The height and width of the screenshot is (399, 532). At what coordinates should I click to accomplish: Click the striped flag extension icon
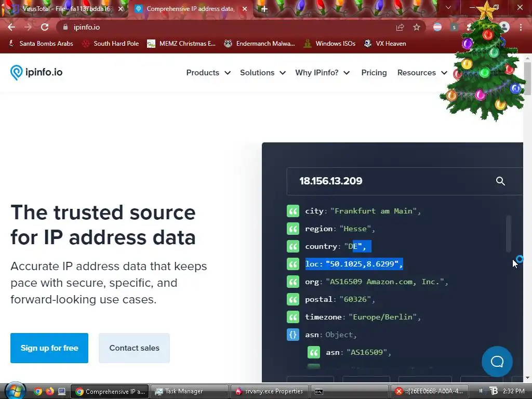pyautogui.click(x=437, y=27)
